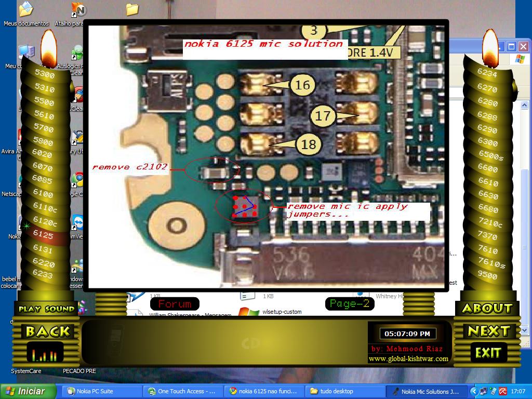Select model 5800 on left candle

coord(43,141)
